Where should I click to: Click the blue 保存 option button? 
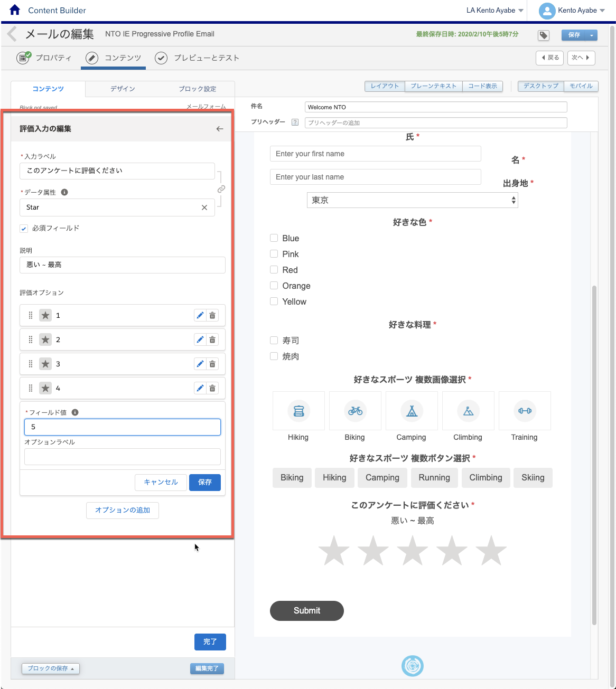coord(205,482)
